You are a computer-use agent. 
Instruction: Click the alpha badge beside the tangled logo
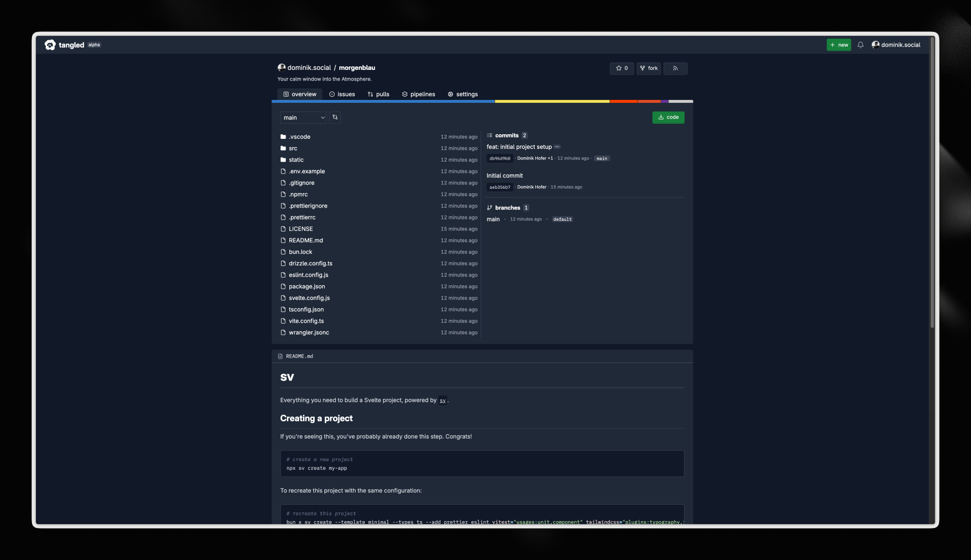point(94,45)
